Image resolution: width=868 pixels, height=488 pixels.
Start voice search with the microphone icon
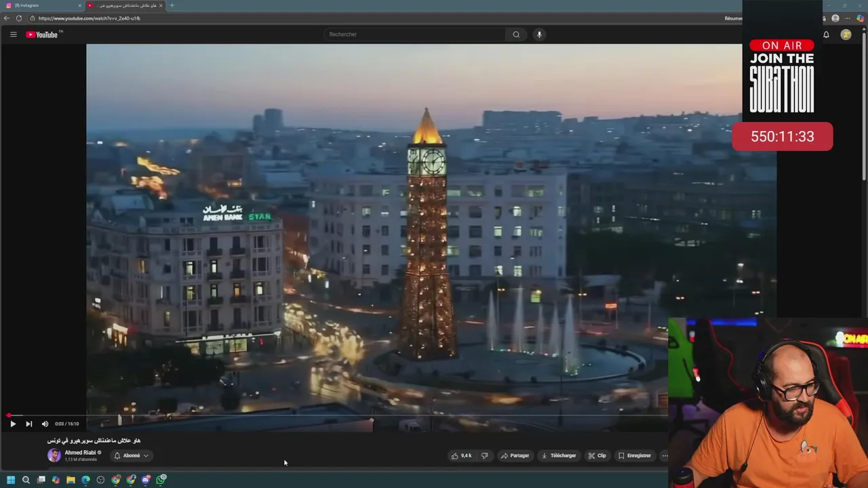pos(539,35)
